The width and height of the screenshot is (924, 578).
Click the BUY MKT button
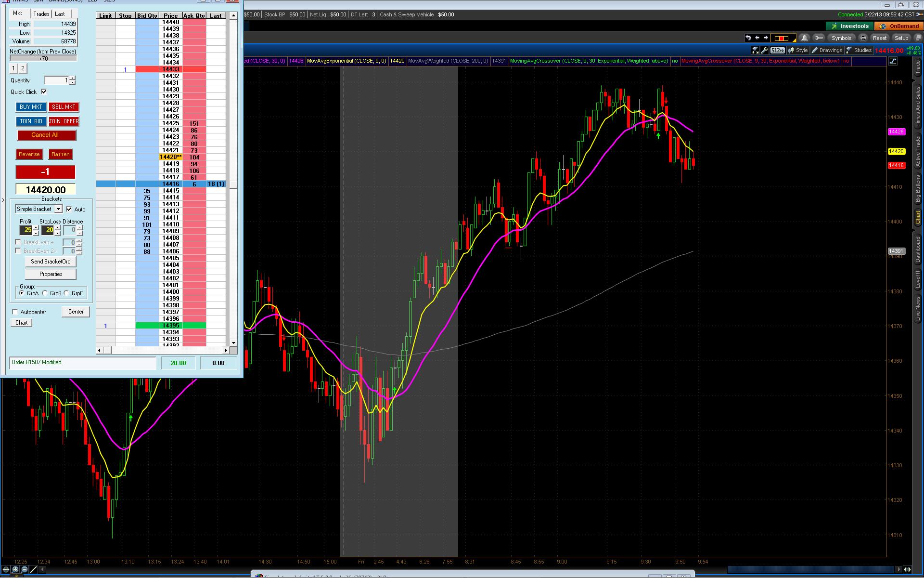point(31,107)
